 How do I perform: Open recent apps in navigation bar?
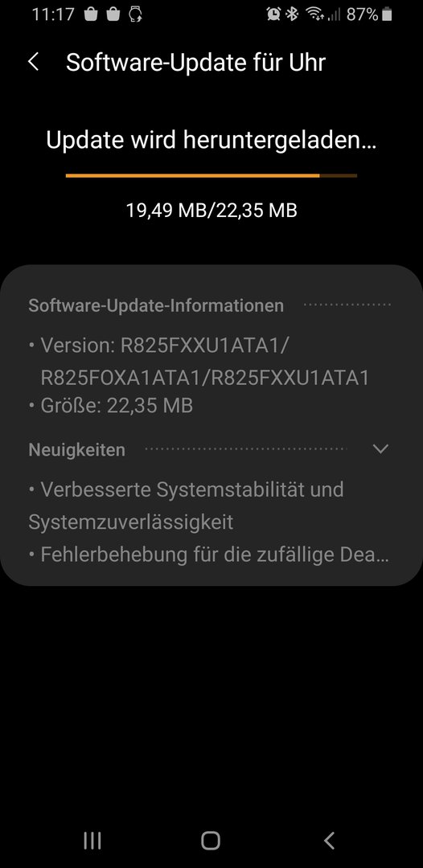(x=92, y=841)
